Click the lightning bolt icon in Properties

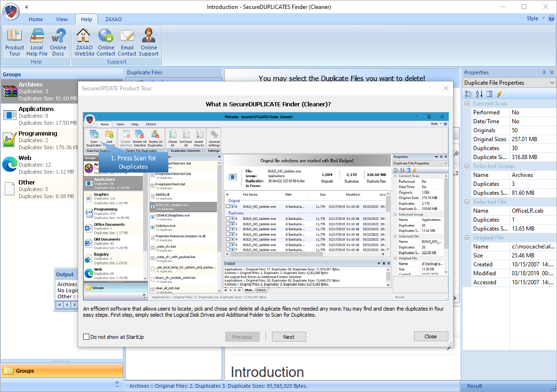500,94
